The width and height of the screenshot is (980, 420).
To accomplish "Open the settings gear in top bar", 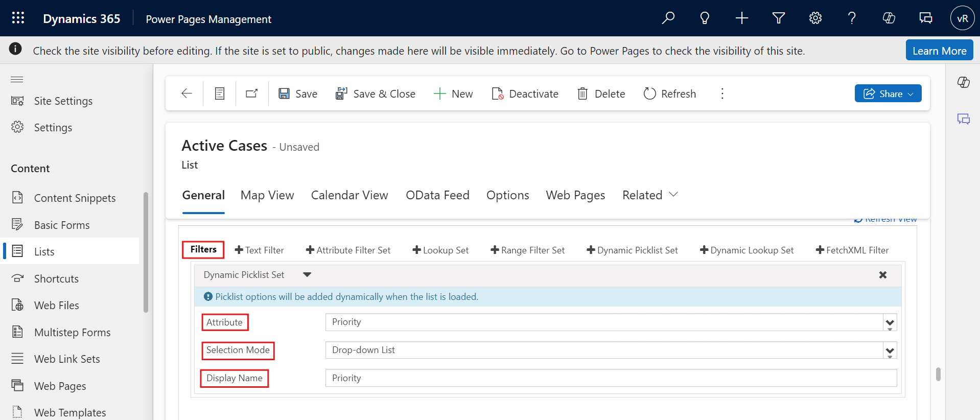I will 815,18.
